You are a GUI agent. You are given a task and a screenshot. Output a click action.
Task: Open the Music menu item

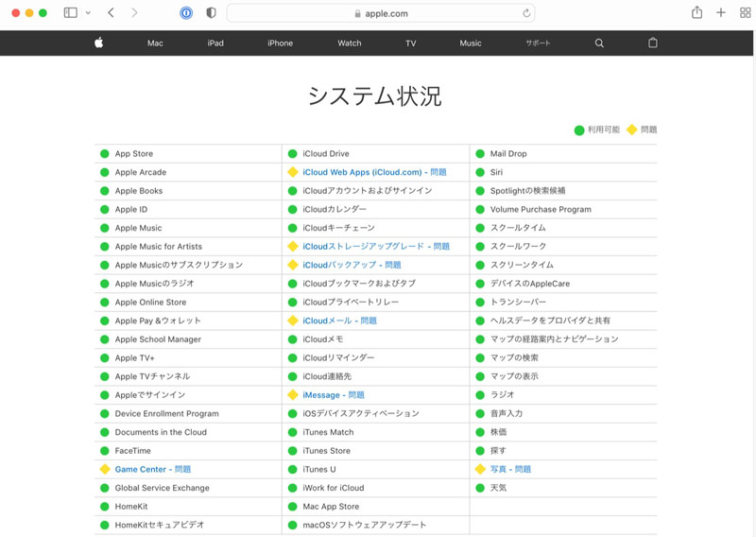coord(471,43)
